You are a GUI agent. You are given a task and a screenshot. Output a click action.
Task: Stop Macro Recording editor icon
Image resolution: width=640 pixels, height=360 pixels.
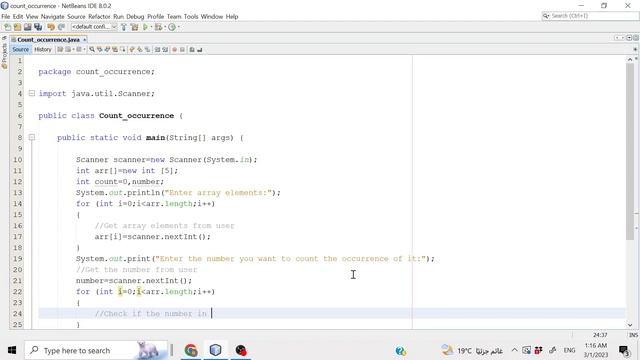[182, 49]
